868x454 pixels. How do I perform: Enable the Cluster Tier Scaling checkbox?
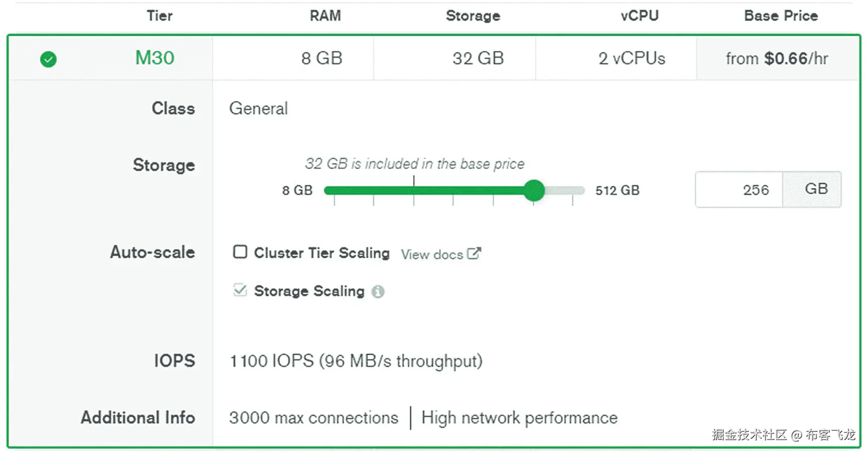point(240,252)
